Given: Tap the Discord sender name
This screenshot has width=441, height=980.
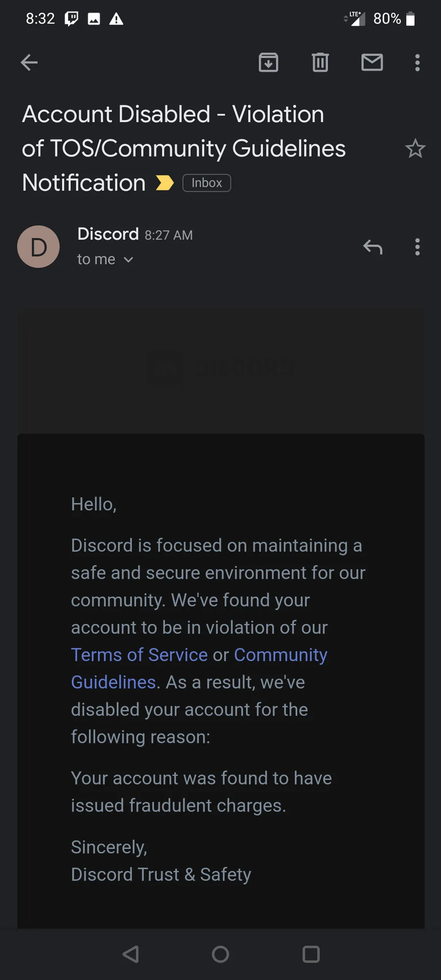Looking at the screenshot, I should (108, 234).
